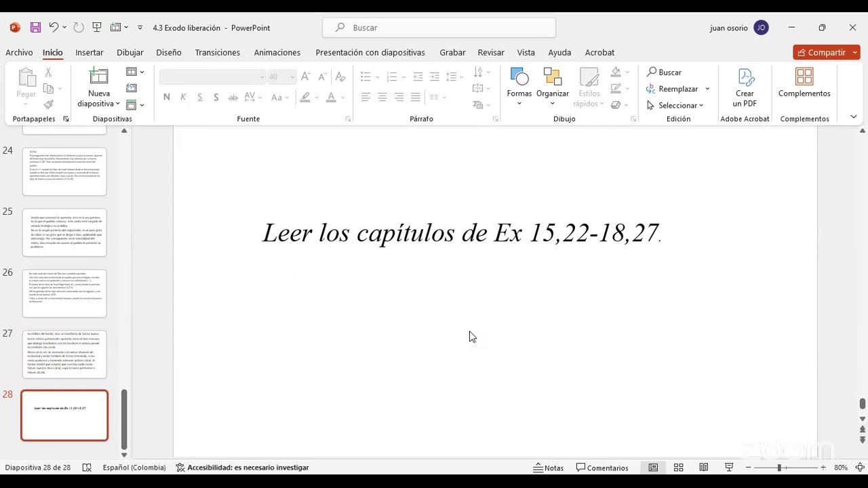
Task: Open the Fuente dialog launcher
Action: click(348, 119)
